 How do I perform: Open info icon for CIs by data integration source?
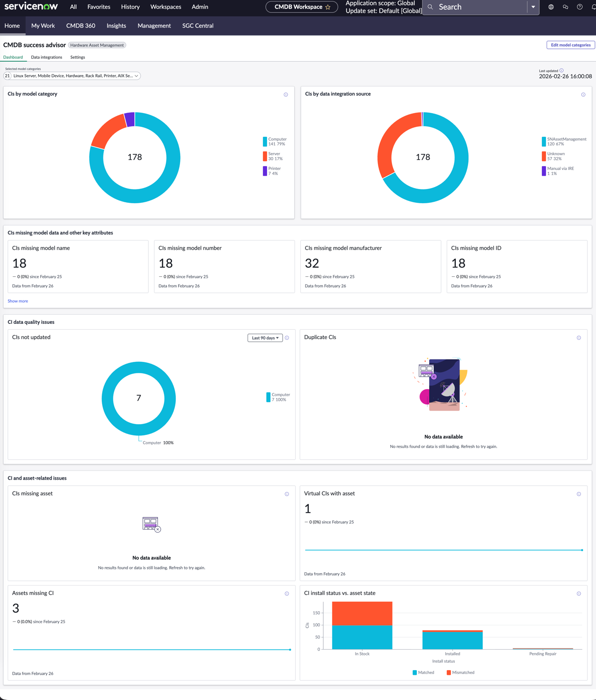click(583, 95)
